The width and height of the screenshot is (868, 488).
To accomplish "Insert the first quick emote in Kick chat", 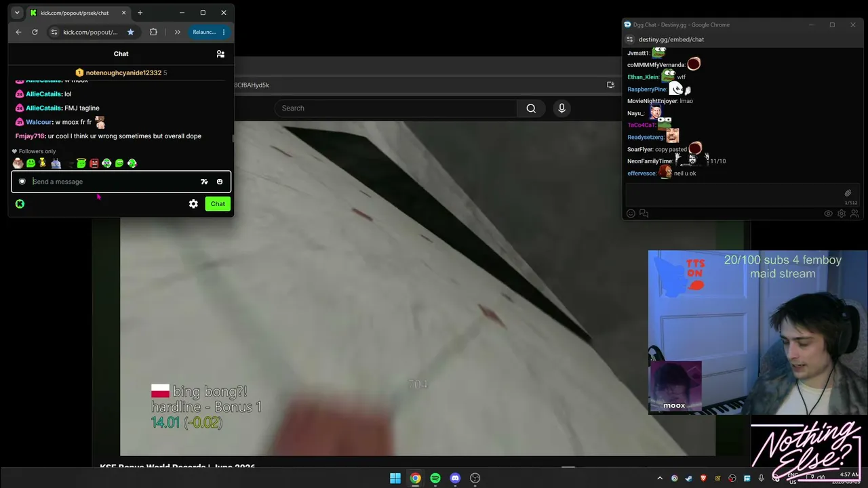I will (x=18, y=163).
